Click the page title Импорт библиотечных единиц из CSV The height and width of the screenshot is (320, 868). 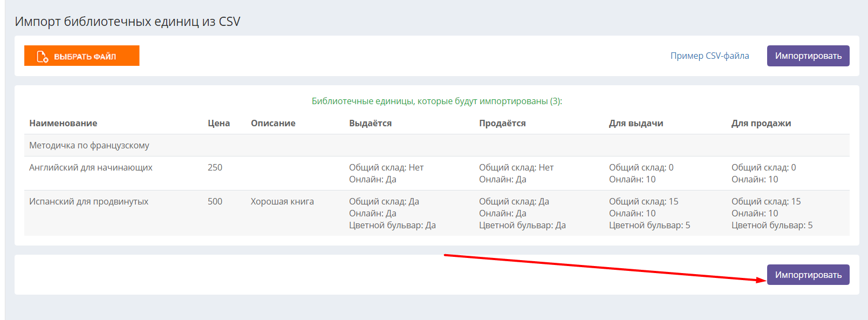127,22
